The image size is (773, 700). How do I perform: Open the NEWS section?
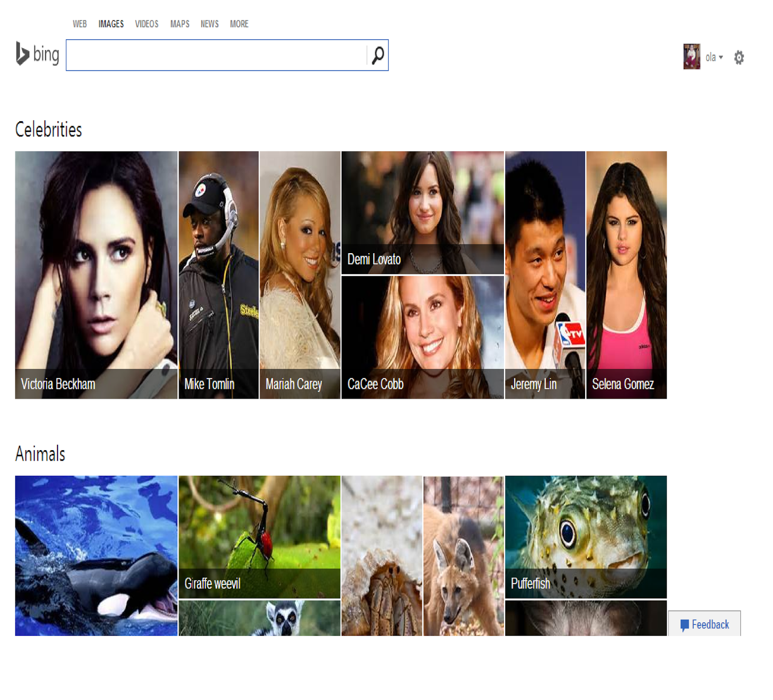click(210, 24)
